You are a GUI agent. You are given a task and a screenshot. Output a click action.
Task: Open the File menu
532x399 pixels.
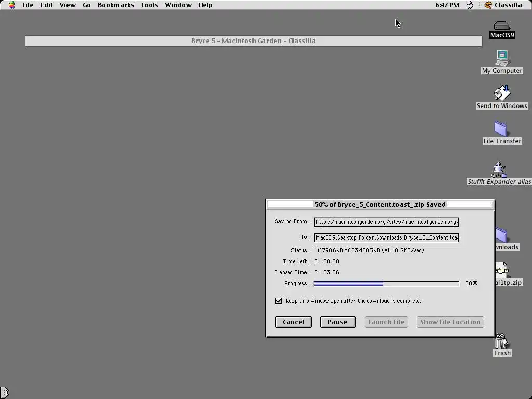[28, 5]
